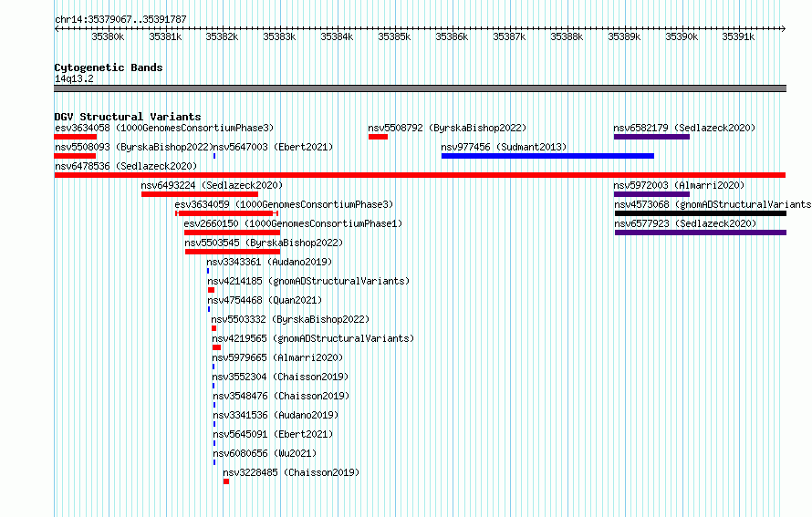Click the grey 14q13.2 cytogenetic band bar

[420, 88]
